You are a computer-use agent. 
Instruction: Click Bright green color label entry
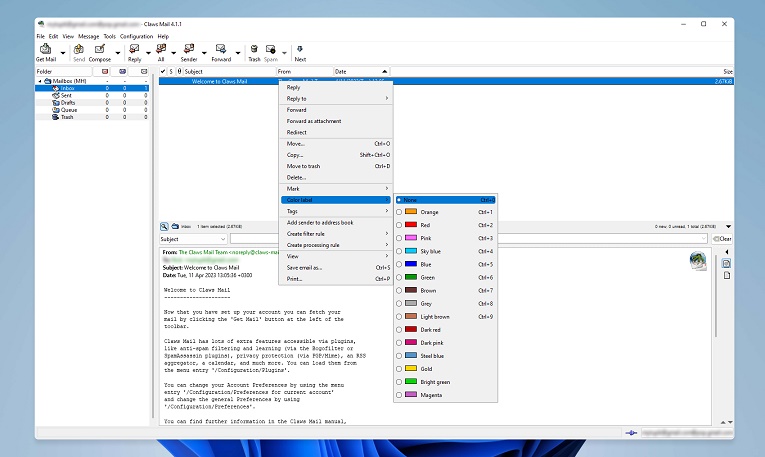point(445,382)
